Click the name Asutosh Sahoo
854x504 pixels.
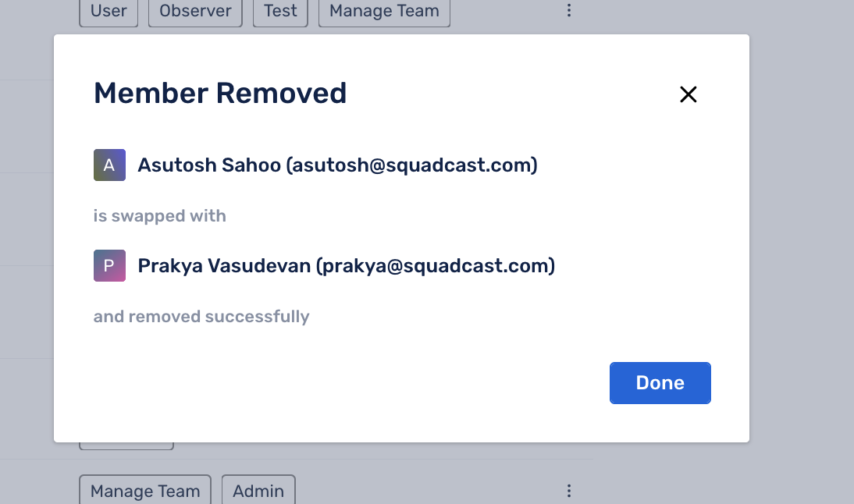(209, 165)
